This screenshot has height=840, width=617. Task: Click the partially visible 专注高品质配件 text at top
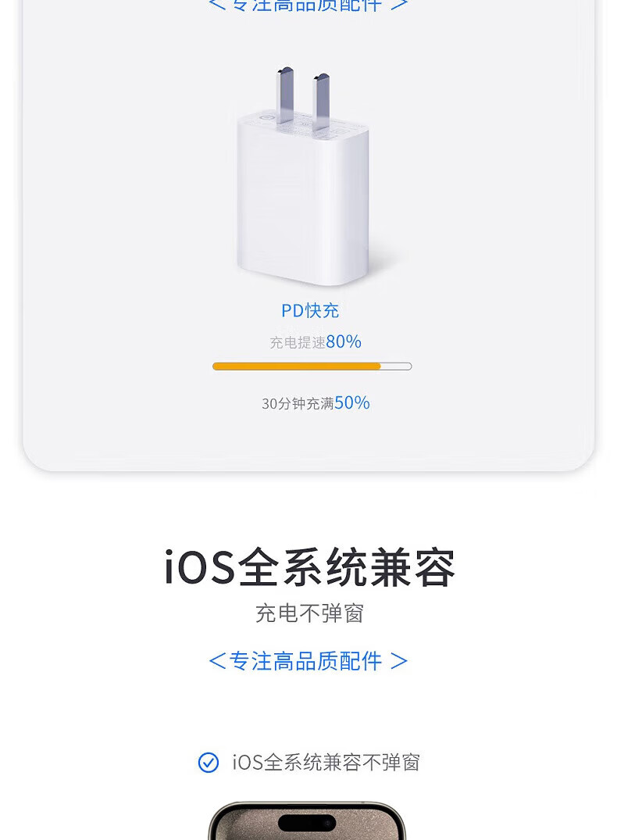point(306,5)
